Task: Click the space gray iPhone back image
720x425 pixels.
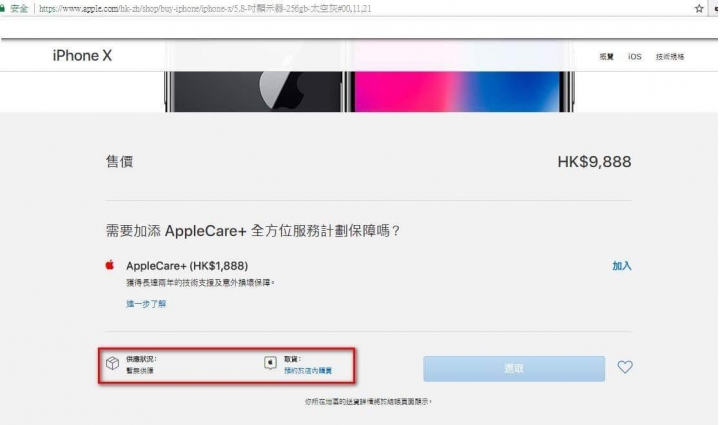Action: click(x=255, y=91)
